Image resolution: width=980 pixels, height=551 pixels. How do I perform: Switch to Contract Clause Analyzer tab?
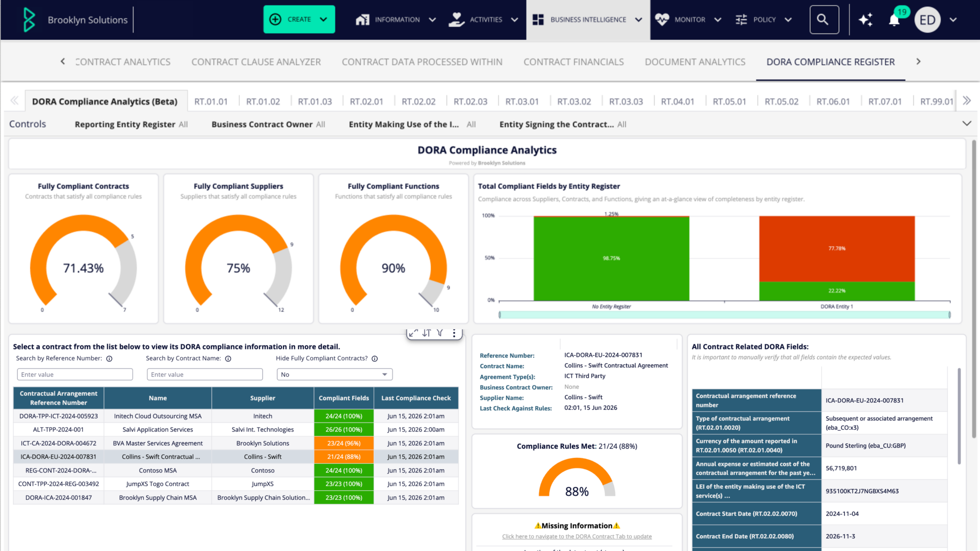(x=256, y=62)
